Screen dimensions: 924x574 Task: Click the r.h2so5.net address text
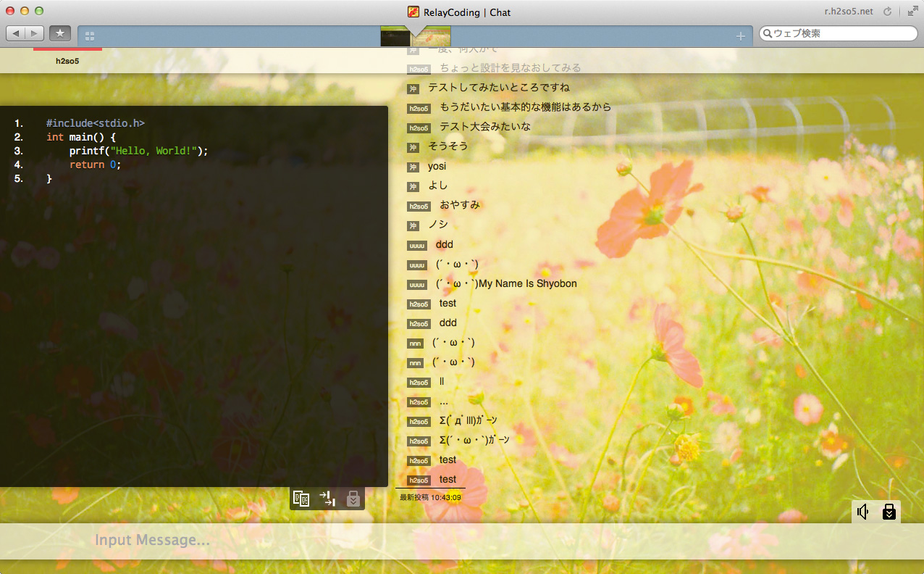pos(849,12)
